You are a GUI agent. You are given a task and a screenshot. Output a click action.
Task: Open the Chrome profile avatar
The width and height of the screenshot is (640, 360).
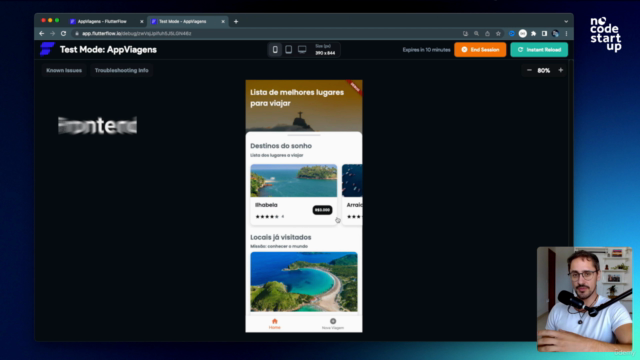pyautogui.click(x=556, y=33)
